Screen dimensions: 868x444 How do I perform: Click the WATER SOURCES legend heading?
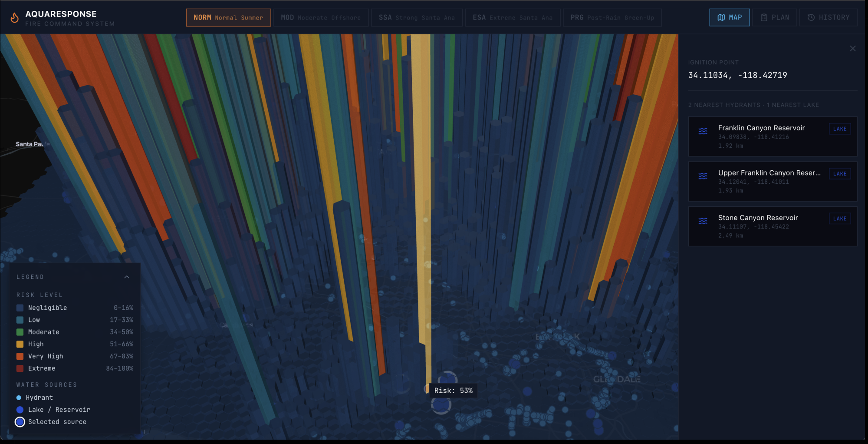pos(47,385)
